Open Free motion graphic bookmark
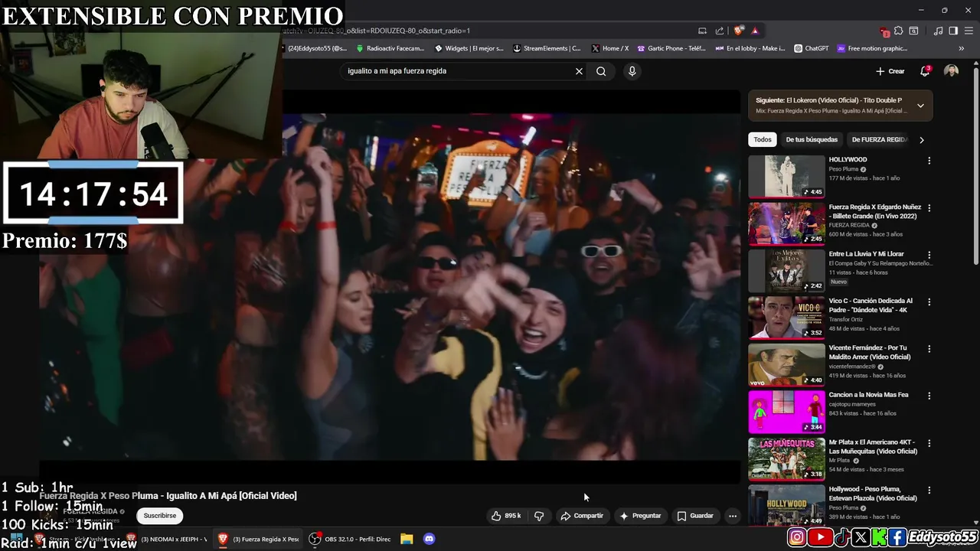This screenshot has width=980, height=551. pyautogui.click(x=872, y=48)
